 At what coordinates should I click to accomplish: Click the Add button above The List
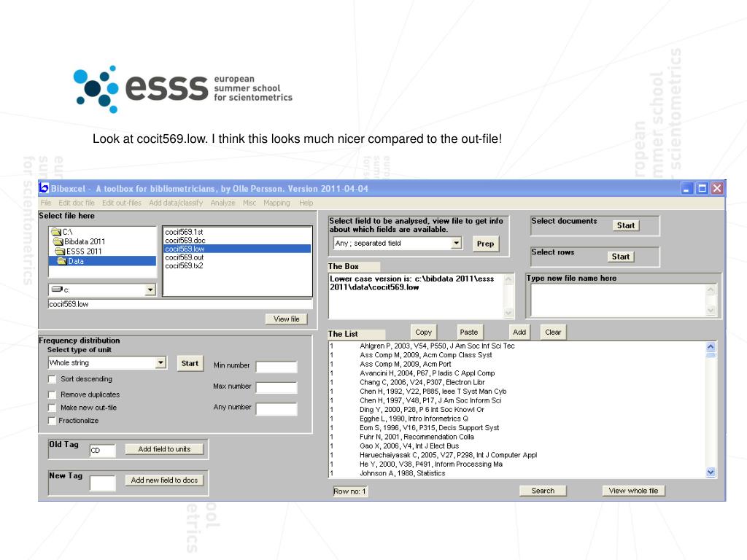tap(519, 332)
